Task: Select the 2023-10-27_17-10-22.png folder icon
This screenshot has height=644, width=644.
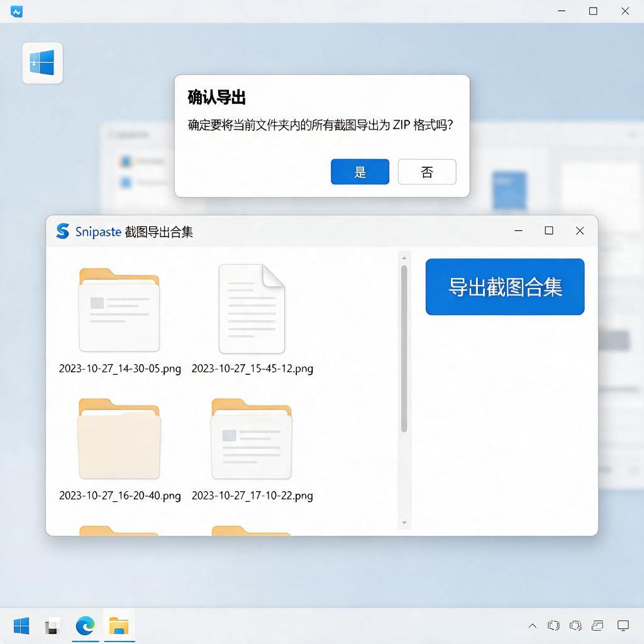Action: tap(252, 438)
